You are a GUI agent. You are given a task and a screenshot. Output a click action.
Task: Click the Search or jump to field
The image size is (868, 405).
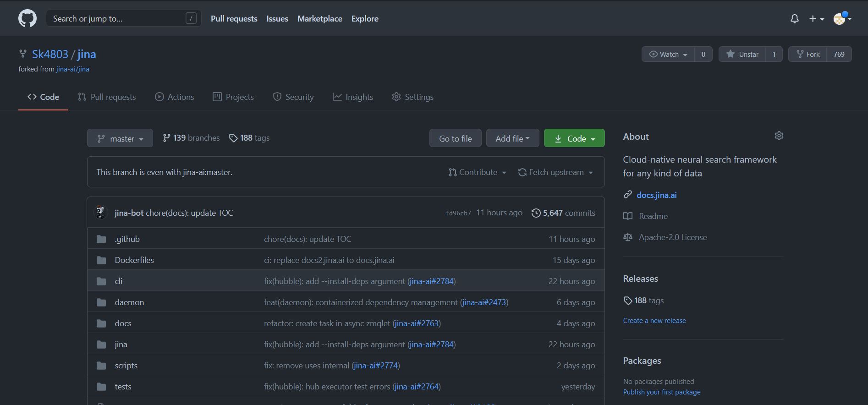(123, 18)
